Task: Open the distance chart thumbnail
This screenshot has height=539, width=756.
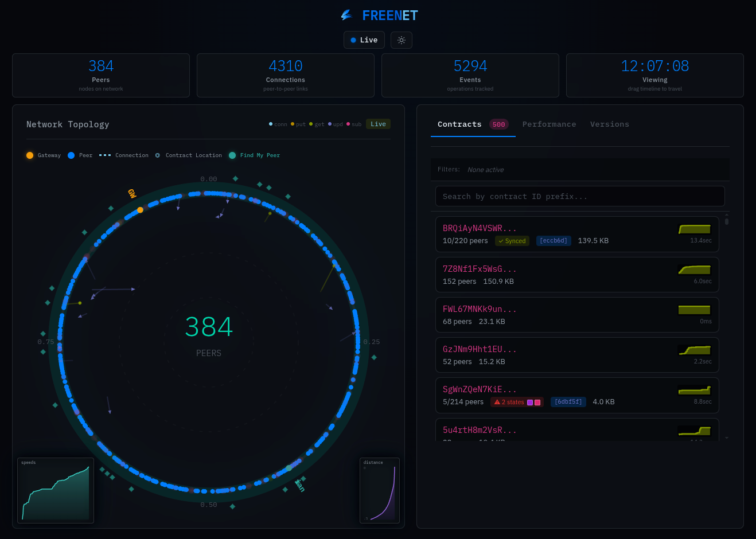Action: [380, 490]
